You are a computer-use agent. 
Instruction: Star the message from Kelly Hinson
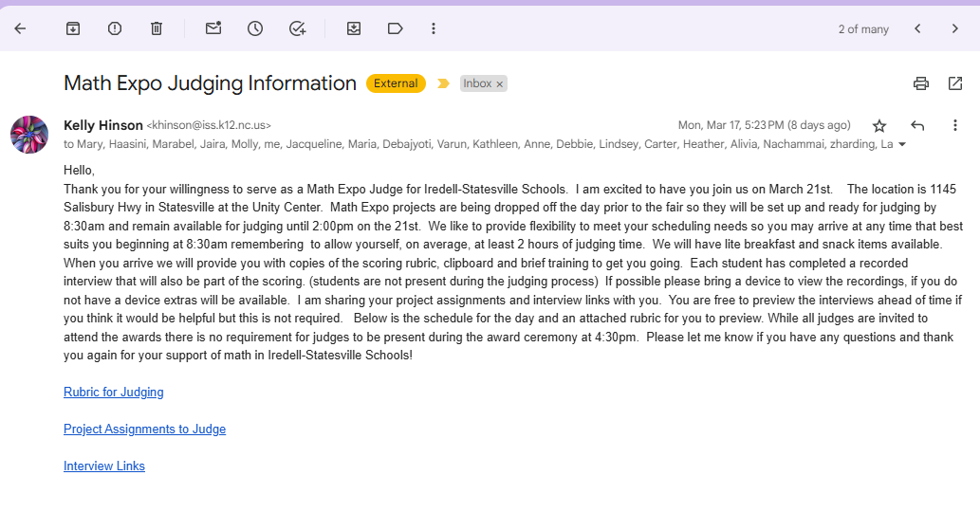click(x=879, y=125)
